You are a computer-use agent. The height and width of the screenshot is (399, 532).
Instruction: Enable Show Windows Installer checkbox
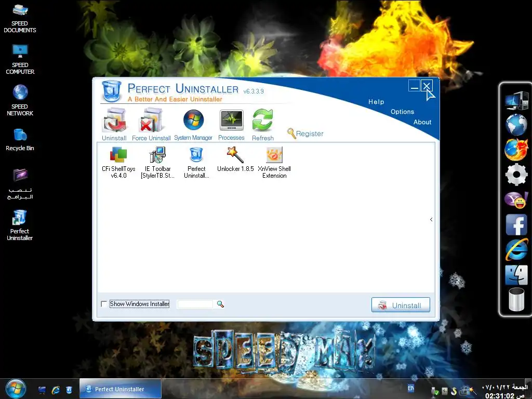click(x=104, y=304)
